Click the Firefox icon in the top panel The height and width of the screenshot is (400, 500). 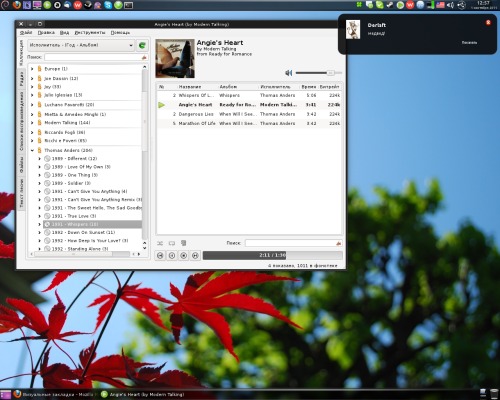coord(17,5)
